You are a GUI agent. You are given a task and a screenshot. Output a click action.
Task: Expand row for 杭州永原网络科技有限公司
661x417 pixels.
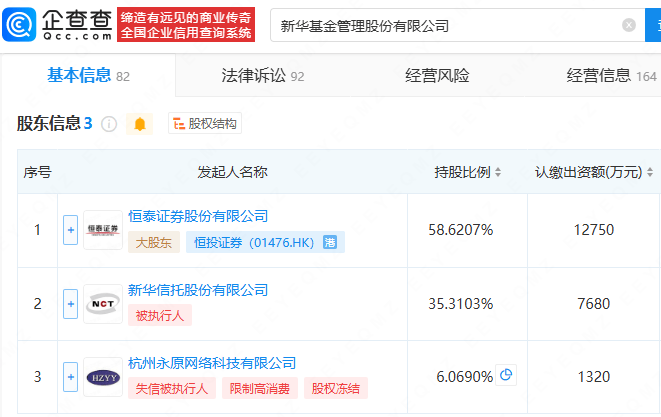(x=70, y=377)
